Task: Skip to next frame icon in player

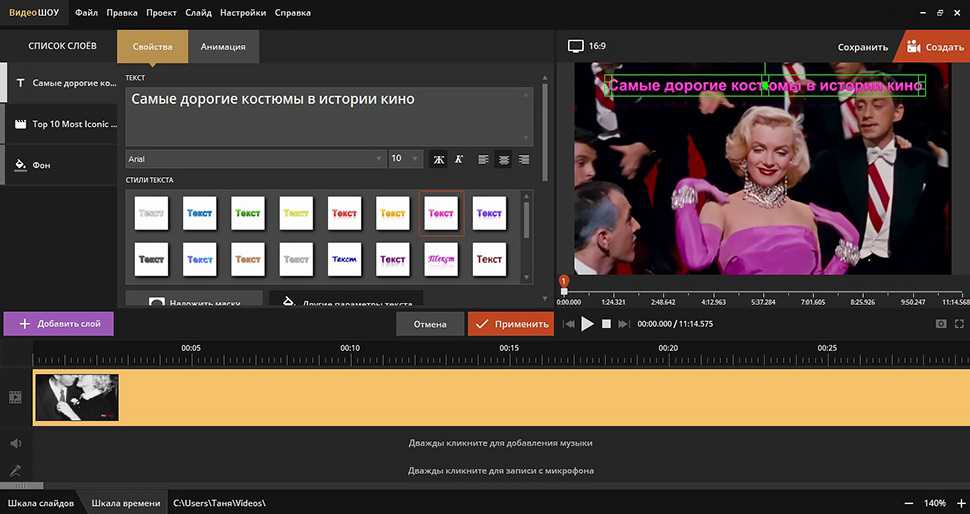Action: tap(624, 324)
